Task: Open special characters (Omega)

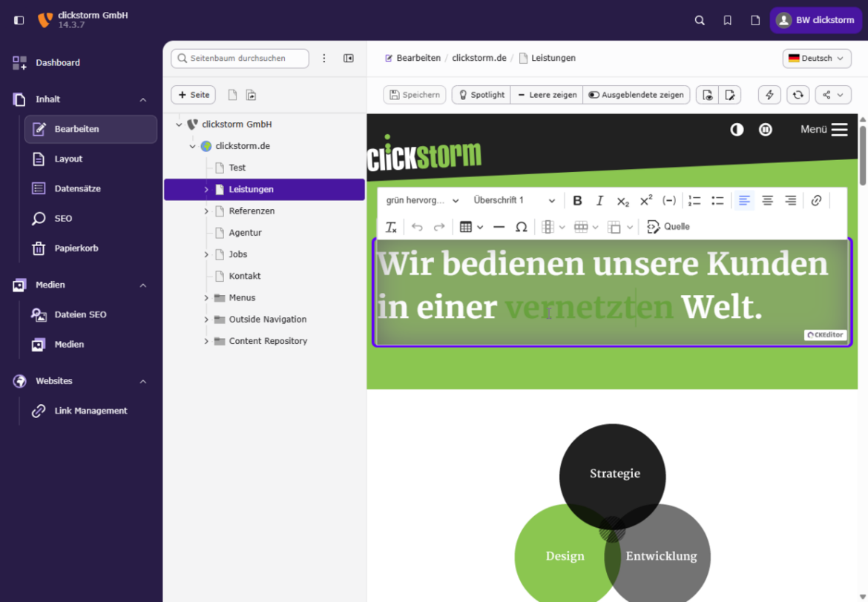Action: coord(521,227)
